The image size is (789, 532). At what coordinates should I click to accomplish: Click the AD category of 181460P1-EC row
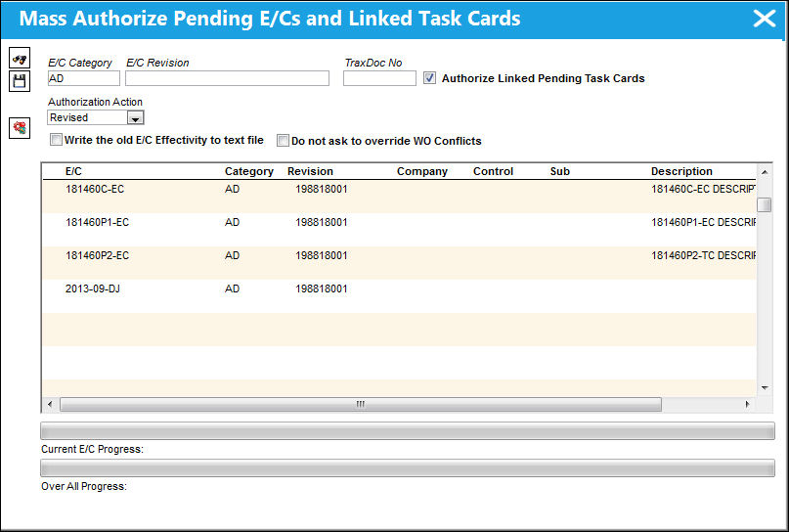[232, 222]
